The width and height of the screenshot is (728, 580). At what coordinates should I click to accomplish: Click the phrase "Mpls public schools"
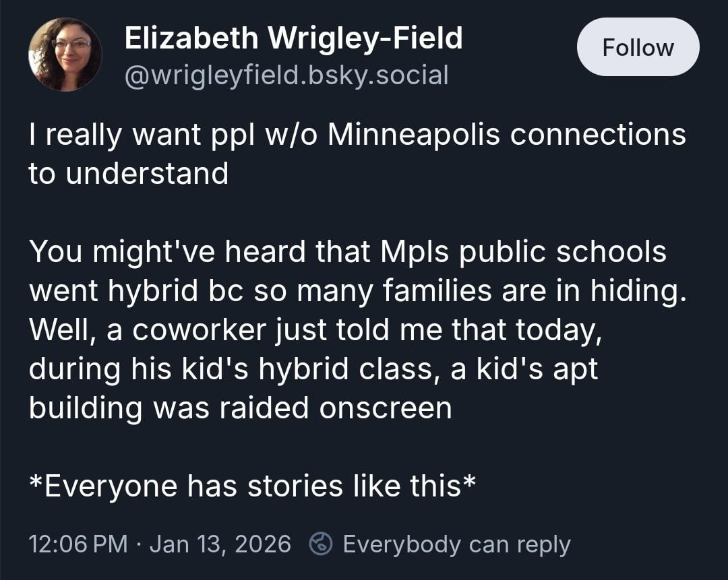coord(524,252)
